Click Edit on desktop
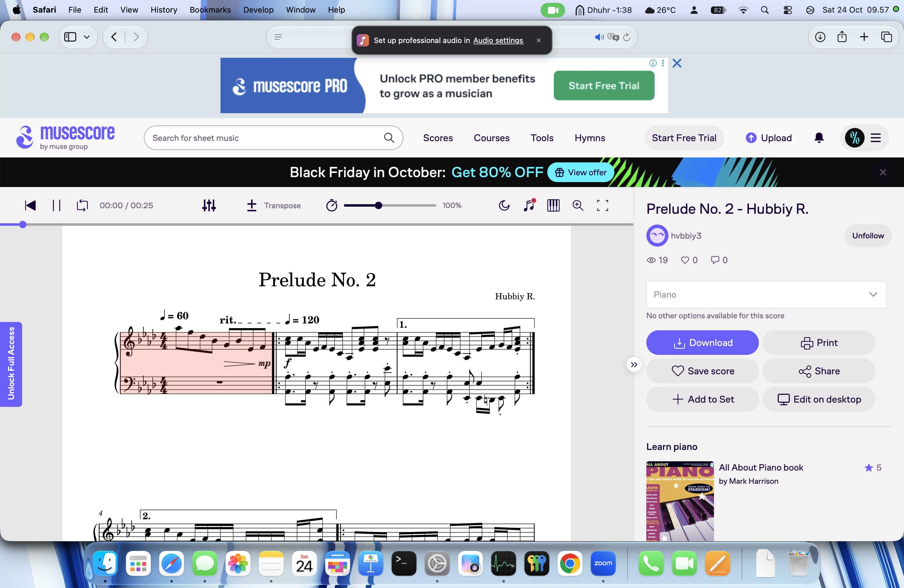This screenshot has height=588, width=904. 819,399
